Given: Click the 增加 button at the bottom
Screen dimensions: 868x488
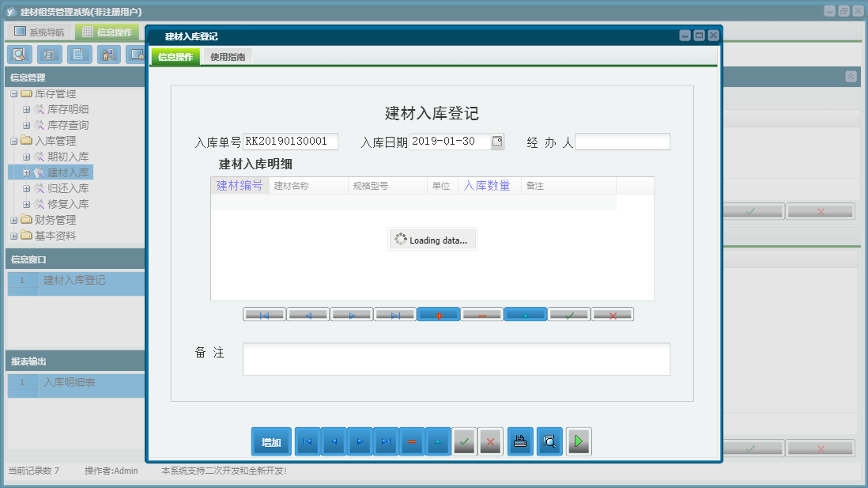Looking at the screenshot, I should 271,441.
